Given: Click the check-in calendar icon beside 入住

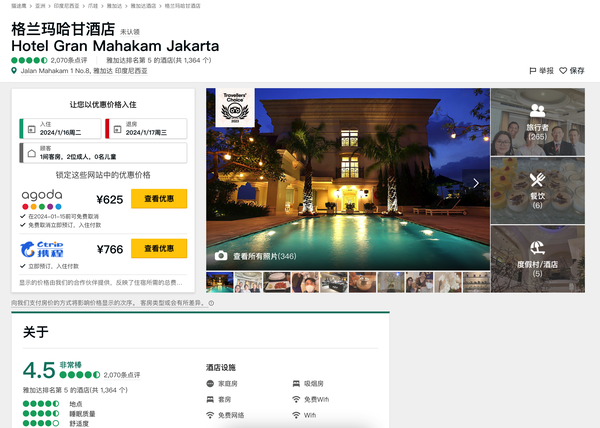Looking at the screenshot, I should click(32, 129).
